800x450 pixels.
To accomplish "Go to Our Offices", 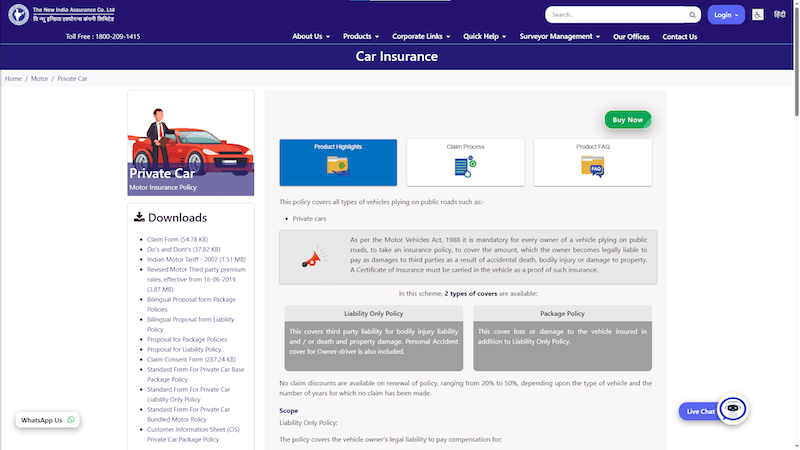I will [631, 37].
